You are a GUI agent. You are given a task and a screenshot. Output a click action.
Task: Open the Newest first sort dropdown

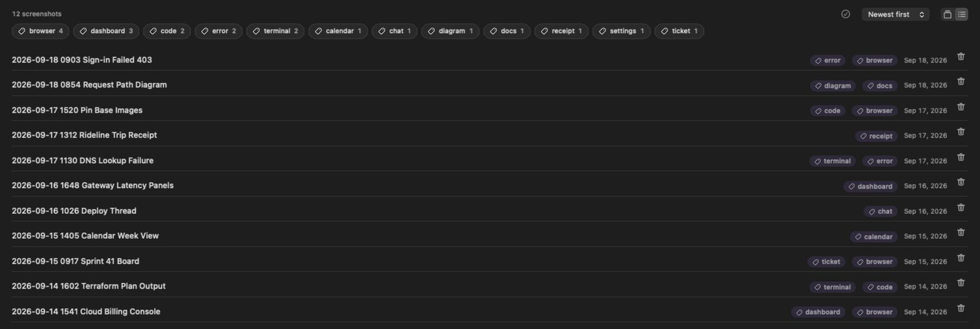click(895, 14)
